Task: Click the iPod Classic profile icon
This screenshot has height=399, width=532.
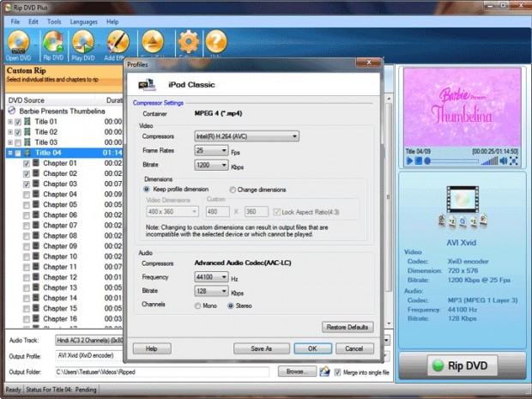Action: 147,84
